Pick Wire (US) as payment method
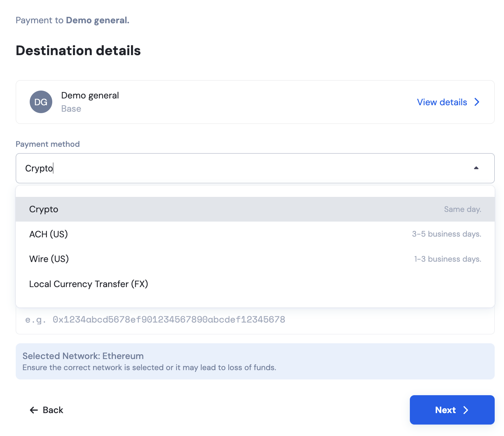 pos(49,259)
